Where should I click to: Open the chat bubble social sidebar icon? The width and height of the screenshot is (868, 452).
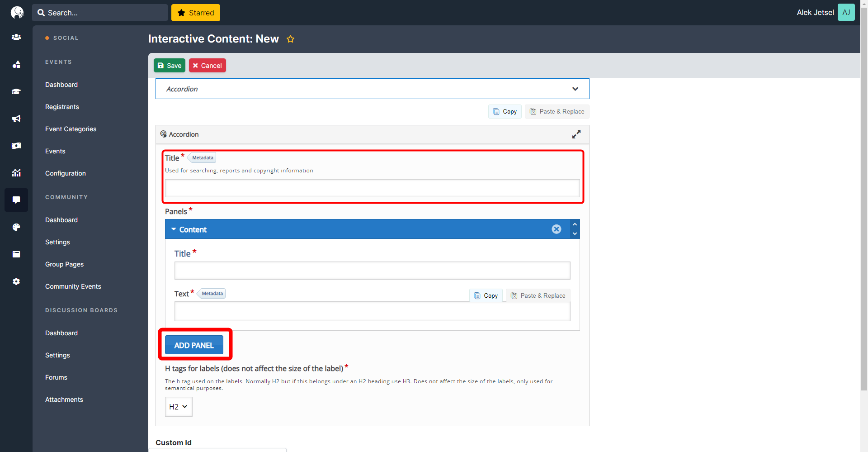[x=16, y=200]
